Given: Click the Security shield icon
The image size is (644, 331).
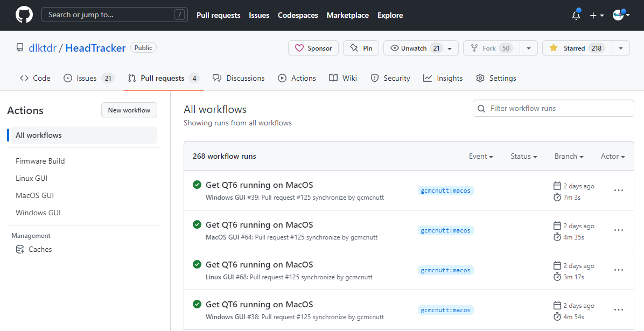Looking at the screenshot, I should (375, 78).
